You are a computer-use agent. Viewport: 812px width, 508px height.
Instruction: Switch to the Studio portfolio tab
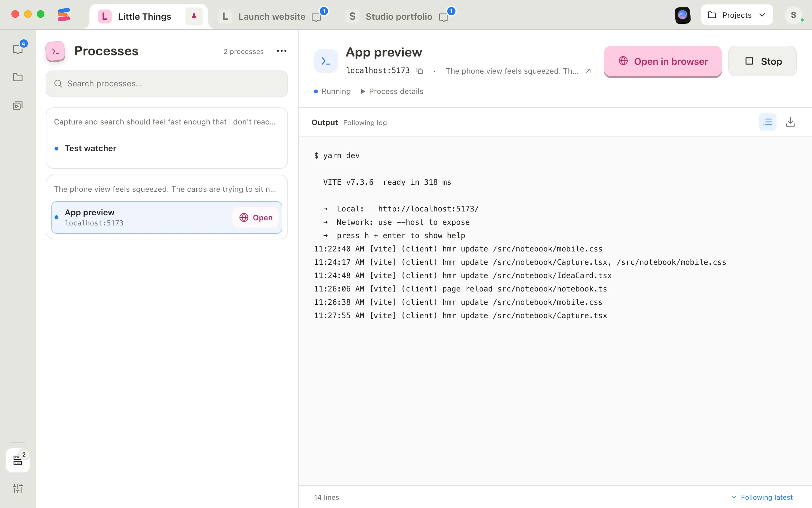[399, 17]
